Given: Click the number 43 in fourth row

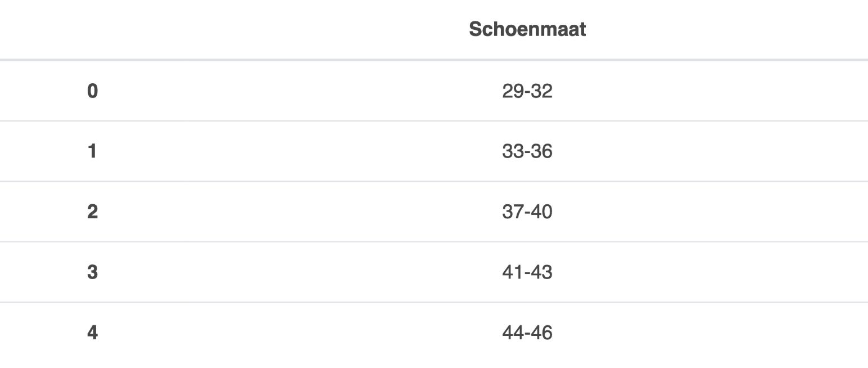Looking at the screenshot, I should [x=542, y=272].
